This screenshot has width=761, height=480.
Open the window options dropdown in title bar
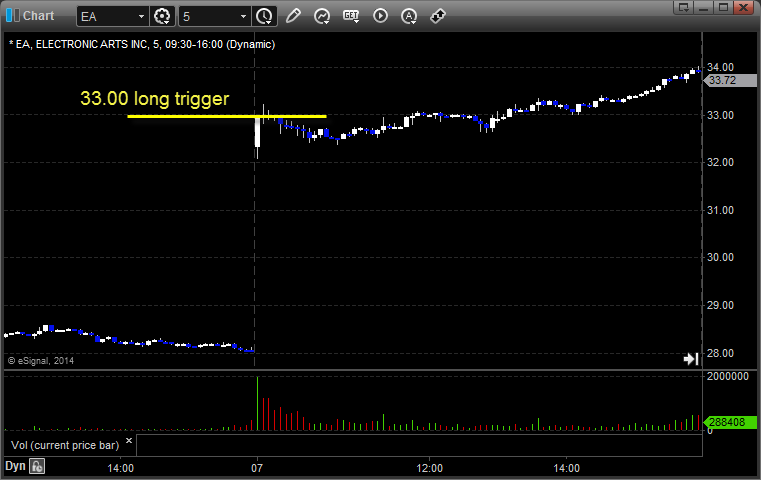pyautogui.click(x=683, y=7)
